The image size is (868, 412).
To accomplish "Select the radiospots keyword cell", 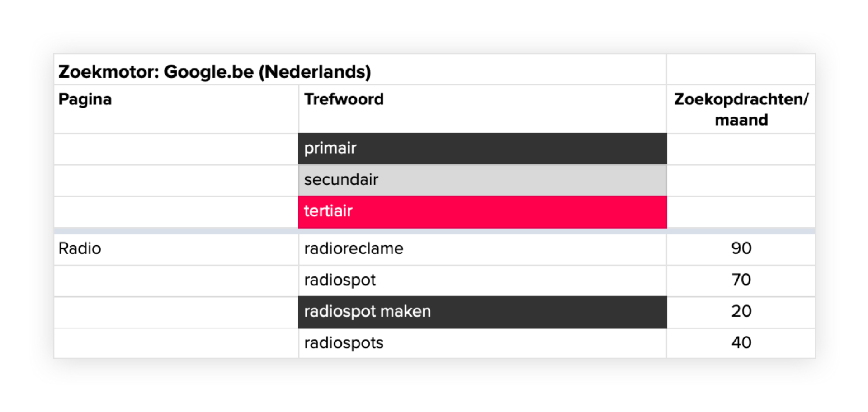I will pos(482,343).
